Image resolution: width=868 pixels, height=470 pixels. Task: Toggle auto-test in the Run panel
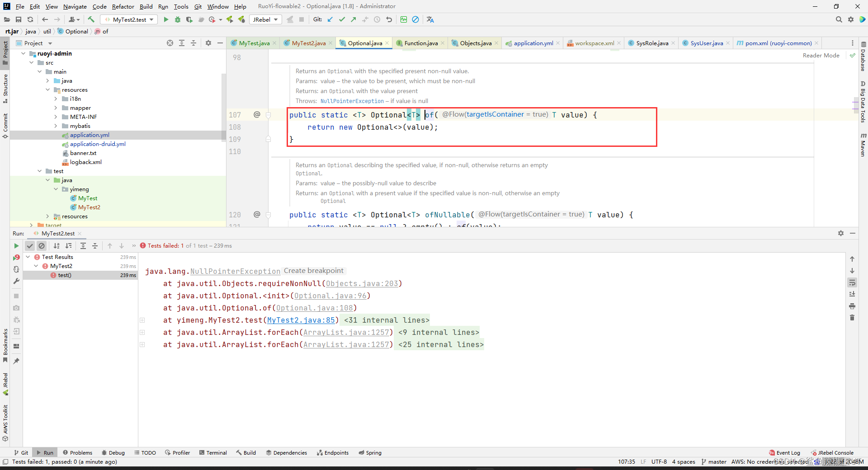(16, 269)
